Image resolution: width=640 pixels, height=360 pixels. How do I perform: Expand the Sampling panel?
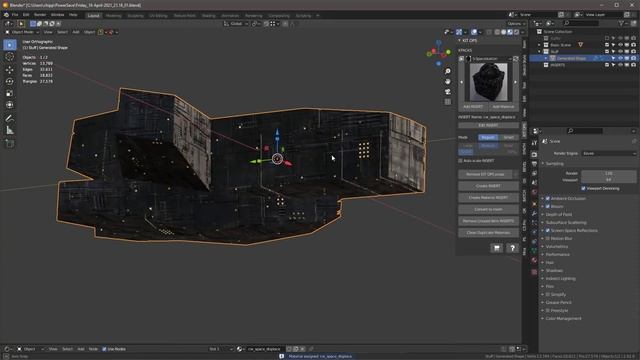click(554, 164)
